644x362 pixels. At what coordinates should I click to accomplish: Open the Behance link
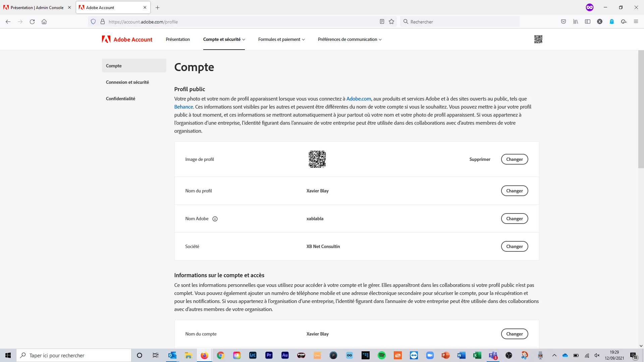click(x=183, y=107)
